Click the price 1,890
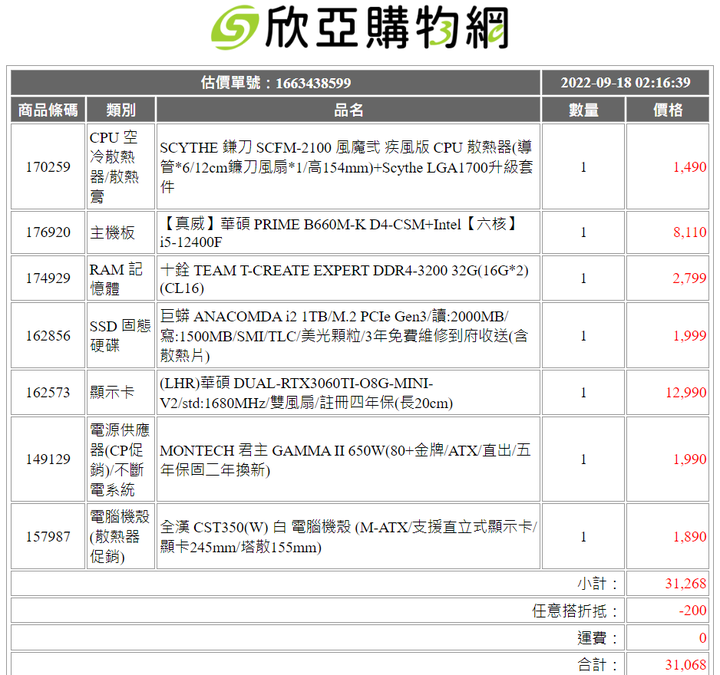Image resolution: width=720 pixels, height=675 pixels. [x=689, y=536]
